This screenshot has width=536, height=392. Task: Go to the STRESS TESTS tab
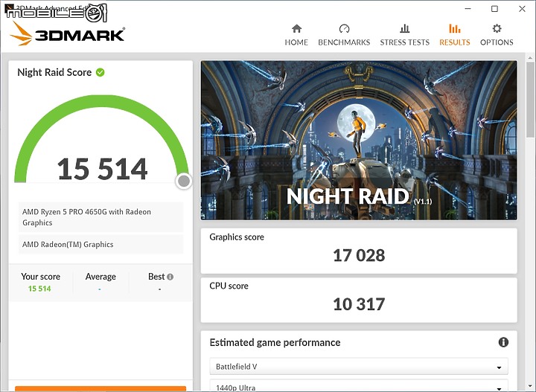click(x=405, y=35)
